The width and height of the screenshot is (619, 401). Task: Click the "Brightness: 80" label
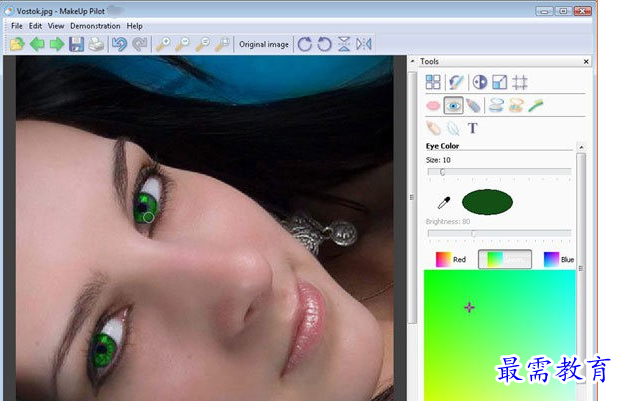coord(448,221)
